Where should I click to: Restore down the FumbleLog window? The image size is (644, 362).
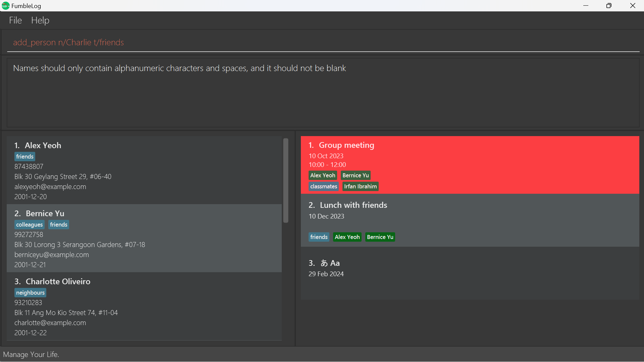coord(609,6)
